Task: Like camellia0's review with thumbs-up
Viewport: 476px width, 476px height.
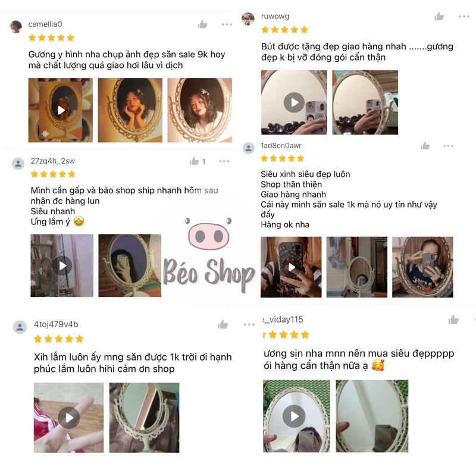Action: pos(202,24)
